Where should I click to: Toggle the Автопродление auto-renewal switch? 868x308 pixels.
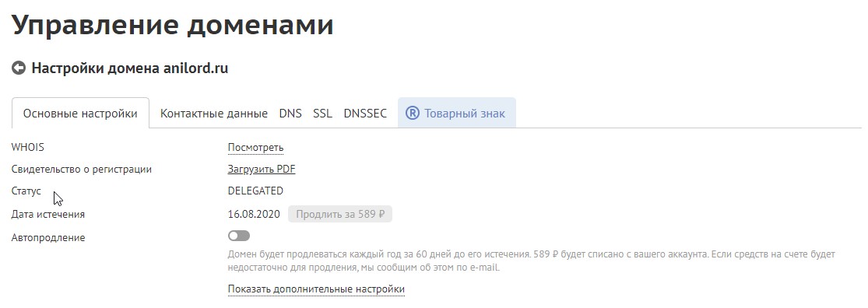click(238, 236)
